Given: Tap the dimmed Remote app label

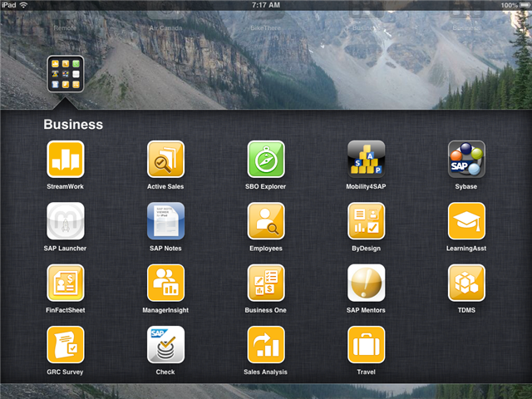Looking at the screenshot, I should (x=65, y=27).
